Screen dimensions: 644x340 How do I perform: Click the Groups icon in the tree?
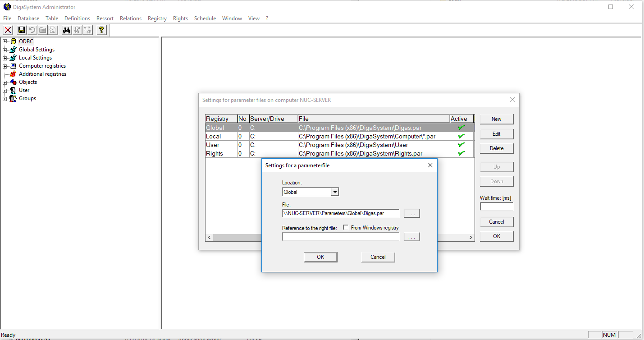pos(13,98)
